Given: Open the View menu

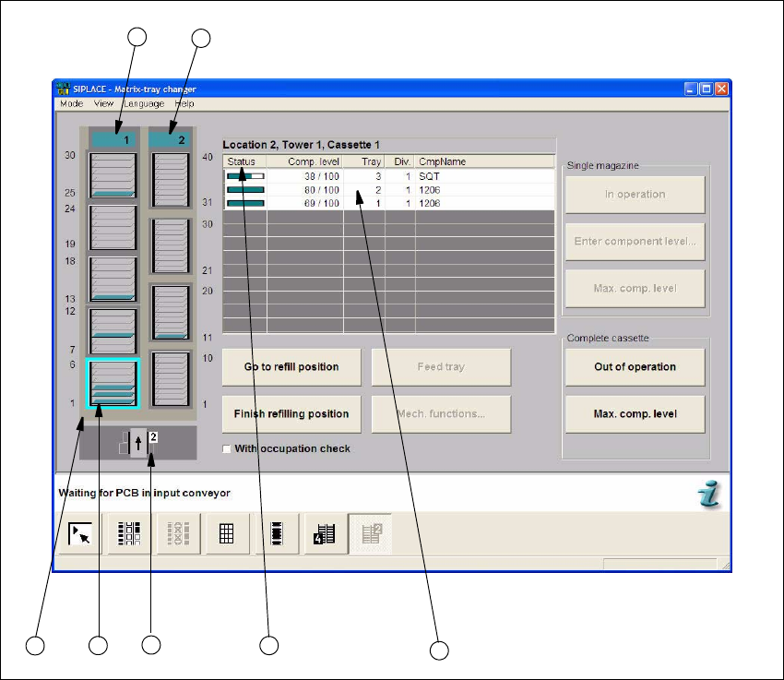Looking at the screenshot, I should click(x=103, y=104).
